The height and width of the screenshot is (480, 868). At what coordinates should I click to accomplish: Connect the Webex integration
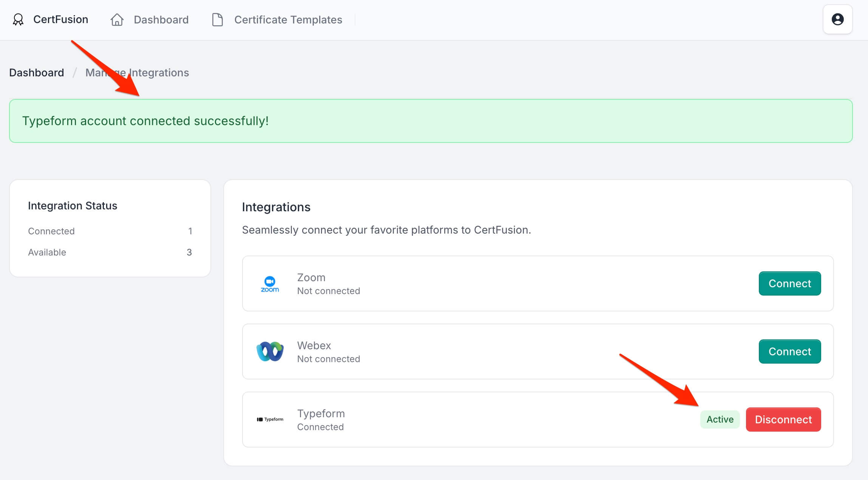point(789,351)
